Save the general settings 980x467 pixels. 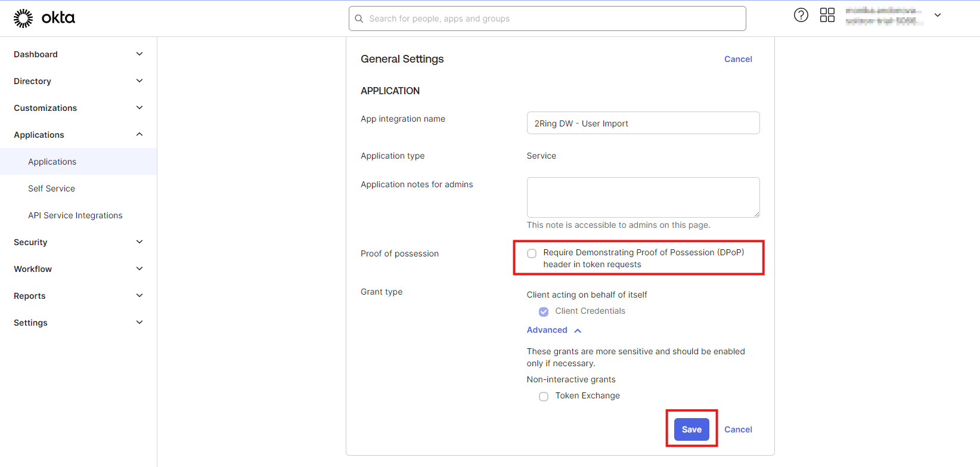pyautogui.click(x=691, y=429)
